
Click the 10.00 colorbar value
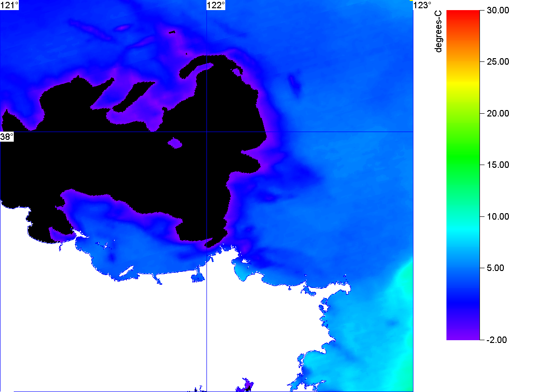(498, 216)
